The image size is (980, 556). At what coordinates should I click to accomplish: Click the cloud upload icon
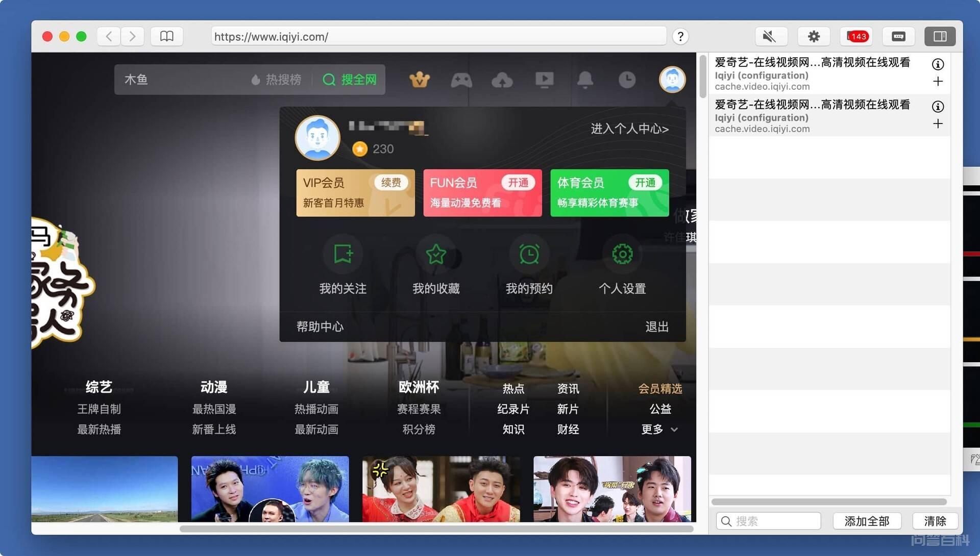[502, 80]
